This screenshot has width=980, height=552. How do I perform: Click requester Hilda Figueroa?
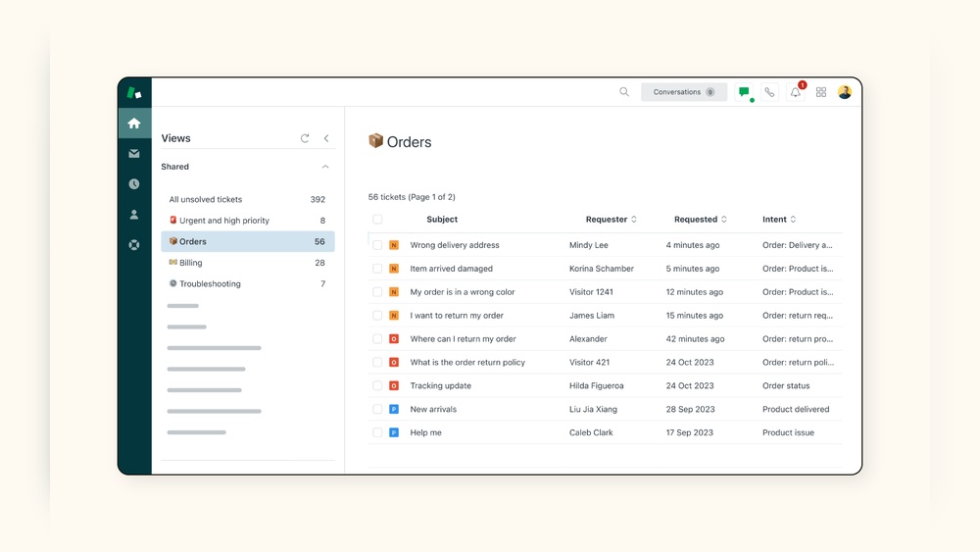tap(596, 385)
